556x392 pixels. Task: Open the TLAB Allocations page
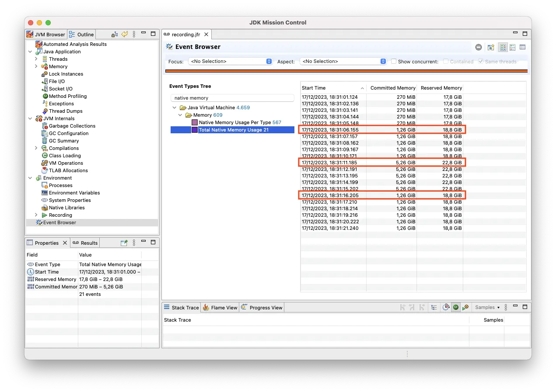[68, 170]
